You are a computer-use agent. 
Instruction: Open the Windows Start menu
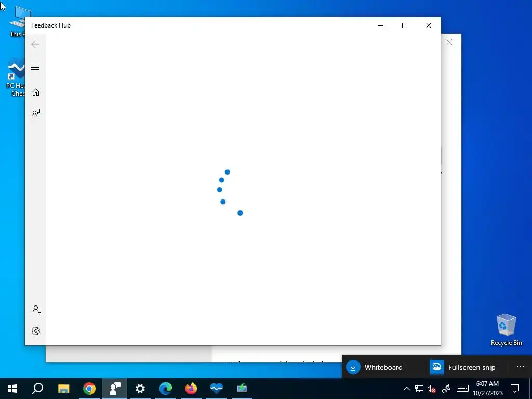click(x=12, y=389)
